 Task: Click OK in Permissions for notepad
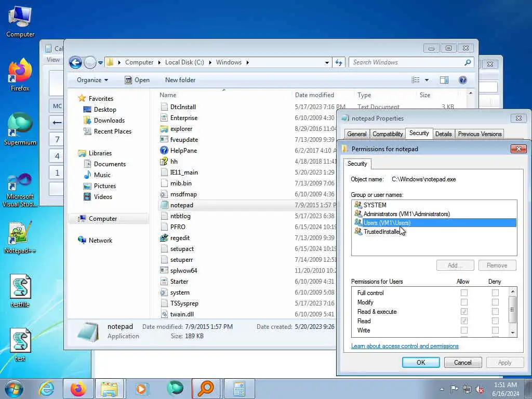pyautogui.click(x=421, y=362)
